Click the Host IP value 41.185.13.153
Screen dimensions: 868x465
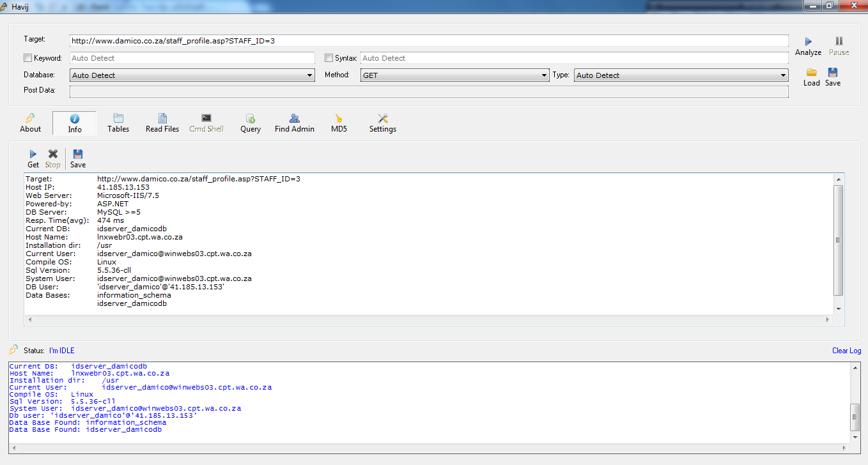click(x=123, y=187)
